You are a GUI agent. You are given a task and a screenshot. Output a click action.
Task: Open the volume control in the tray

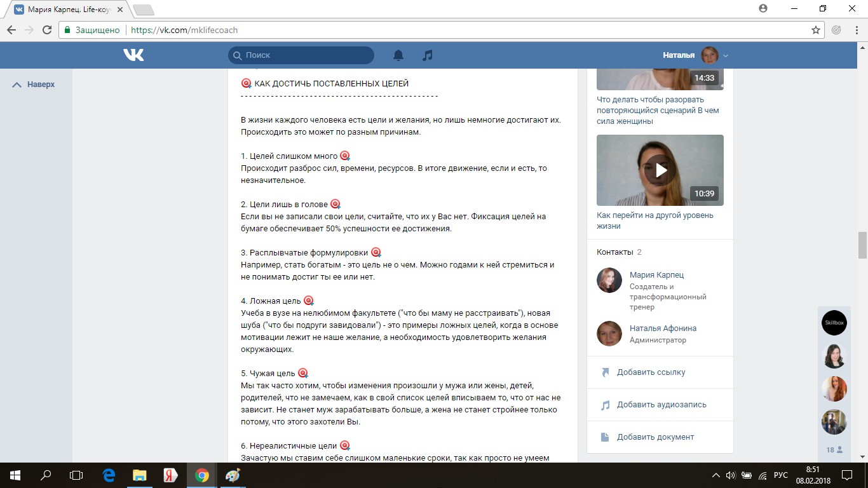coord(731,475)
